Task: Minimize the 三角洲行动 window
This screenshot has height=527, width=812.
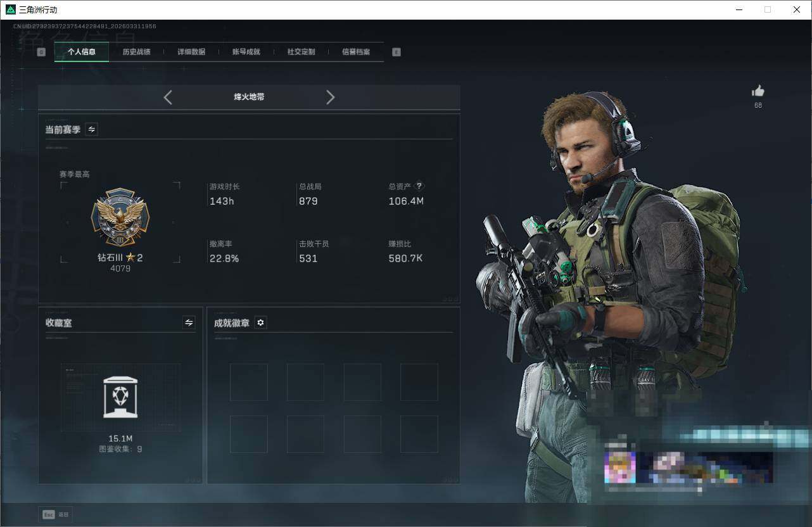Action: tap(740, 10)
